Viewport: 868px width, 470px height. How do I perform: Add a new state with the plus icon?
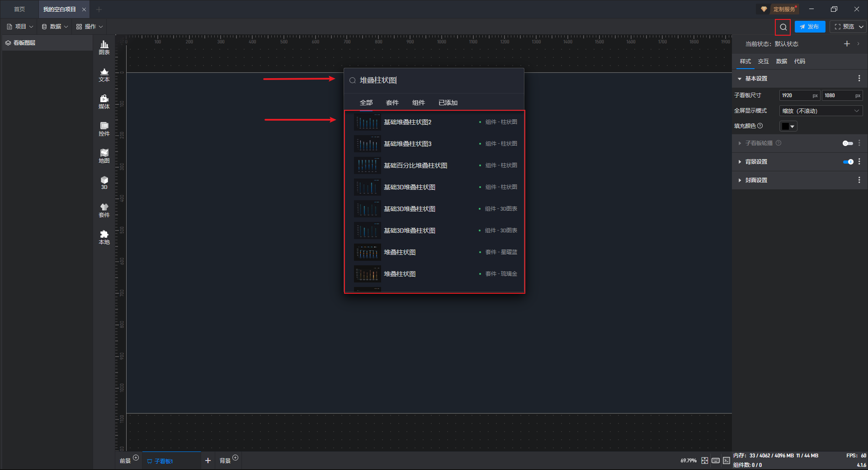(847, 44)
